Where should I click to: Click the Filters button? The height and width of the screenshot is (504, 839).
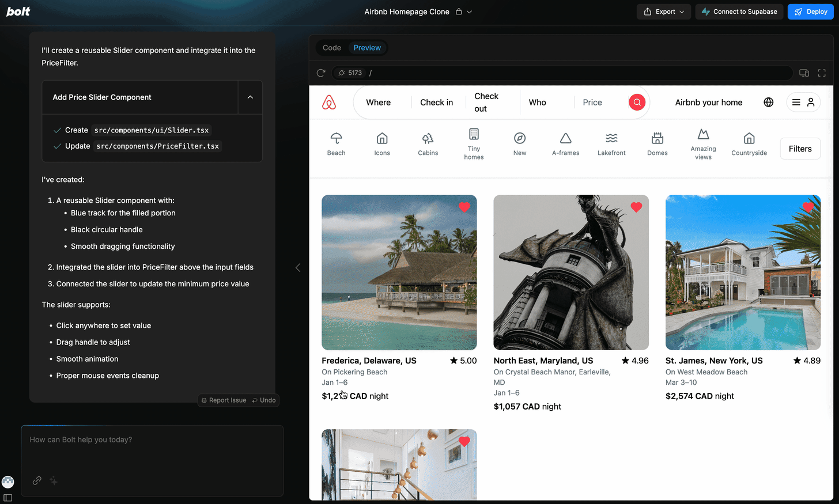point(800,149)
